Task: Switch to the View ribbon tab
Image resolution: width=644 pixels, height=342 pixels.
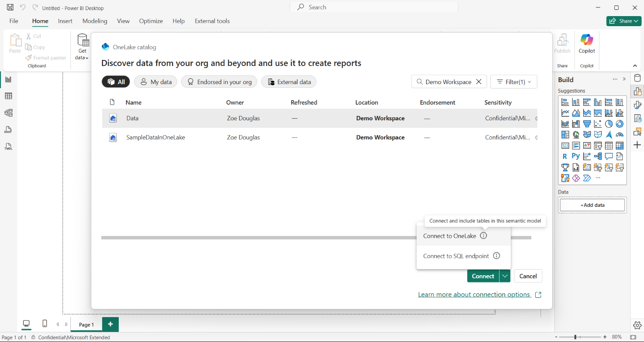Action: [123, 21]
